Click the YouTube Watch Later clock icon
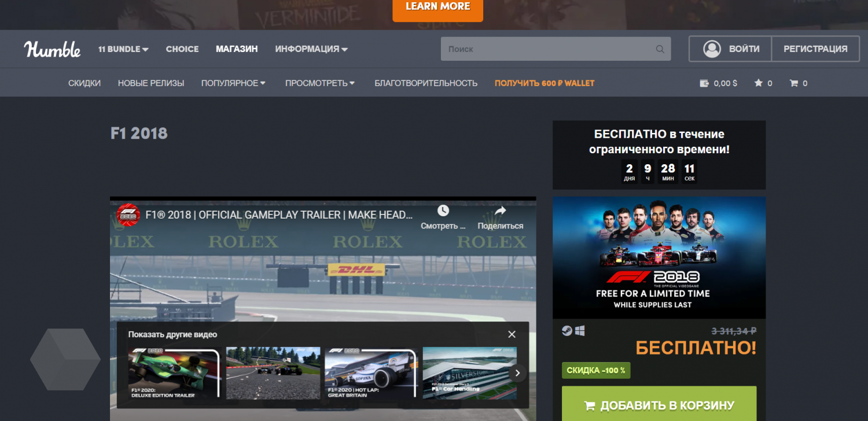Image resolution: width=868 pixels, height=421 pixels. click(443, 211)
